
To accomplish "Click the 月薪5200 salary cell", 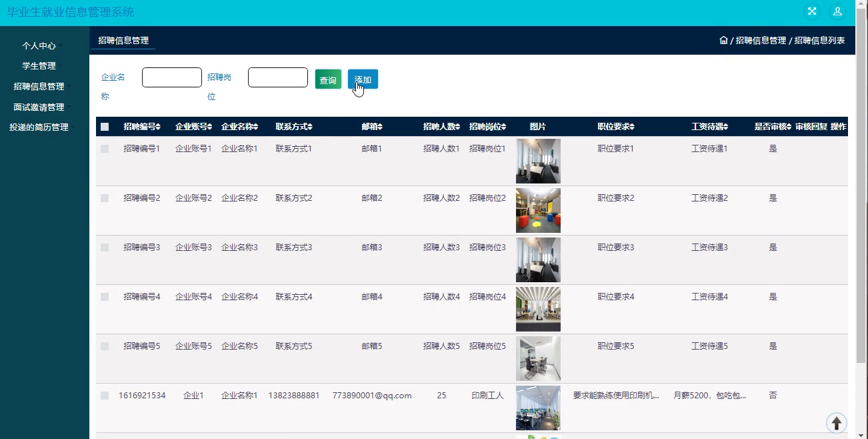I will point(710,396).
